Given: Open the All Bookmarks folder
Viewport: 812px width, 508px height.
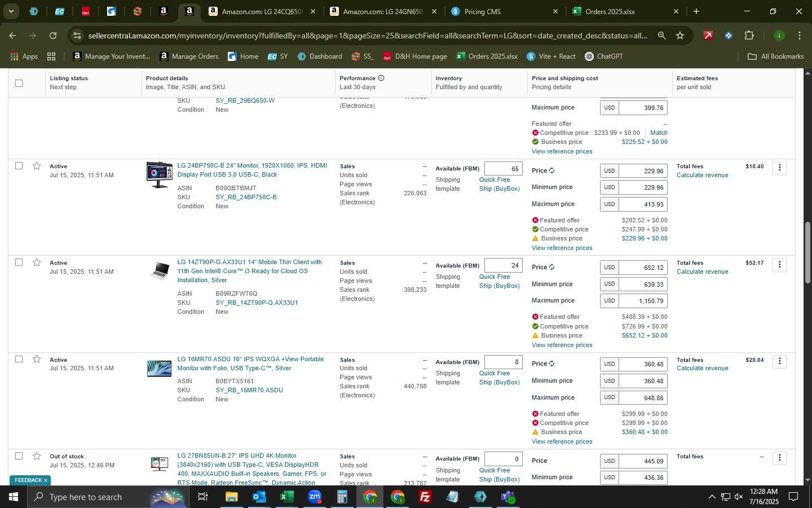Looking at the screenshot, I should tap(775, 56).
